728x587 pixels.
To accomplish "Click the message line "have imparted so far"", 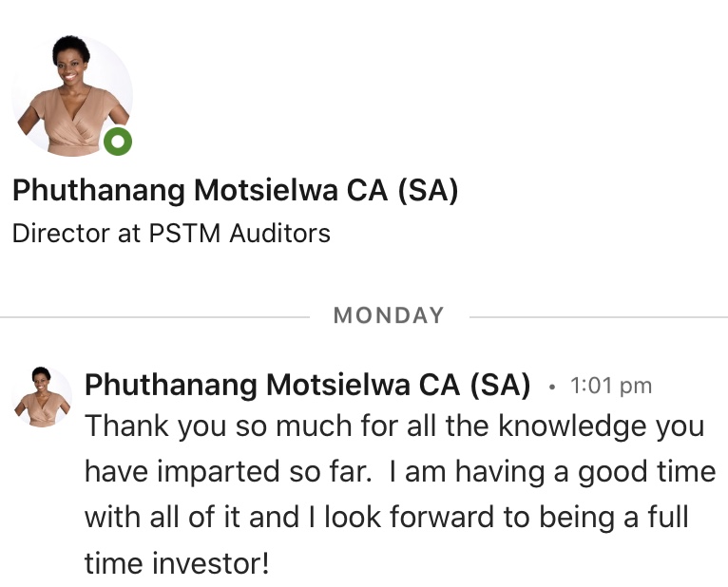I will point(400,471).
